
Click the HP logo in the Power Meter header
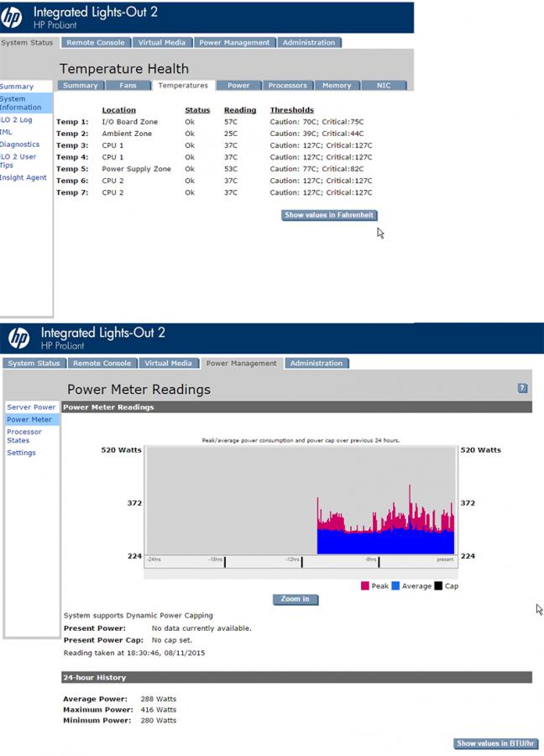tap(19, 338)
